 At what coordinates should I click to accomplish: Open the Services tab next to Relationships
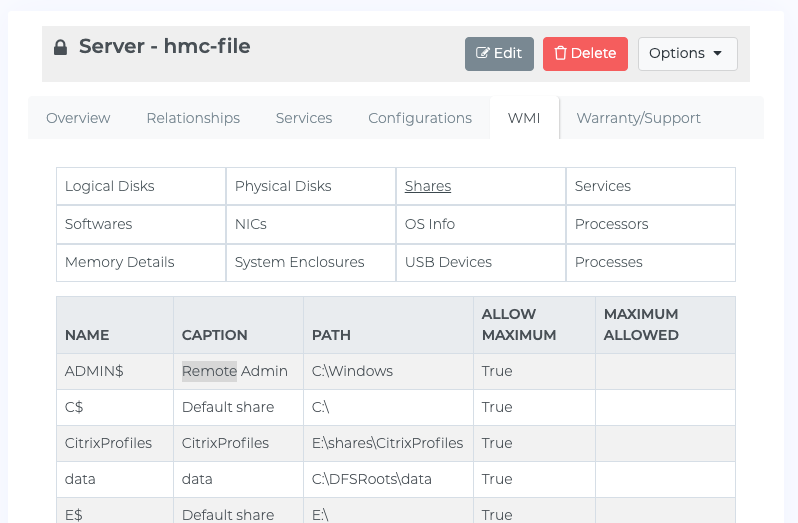[304, 118]
